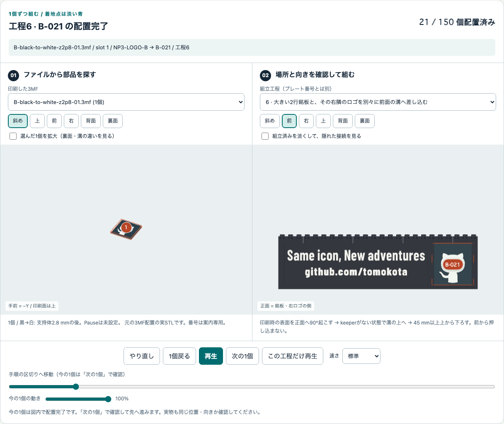Open the 組立工程 step dropdown
504x424 pixels.
(x=378, y=102)
